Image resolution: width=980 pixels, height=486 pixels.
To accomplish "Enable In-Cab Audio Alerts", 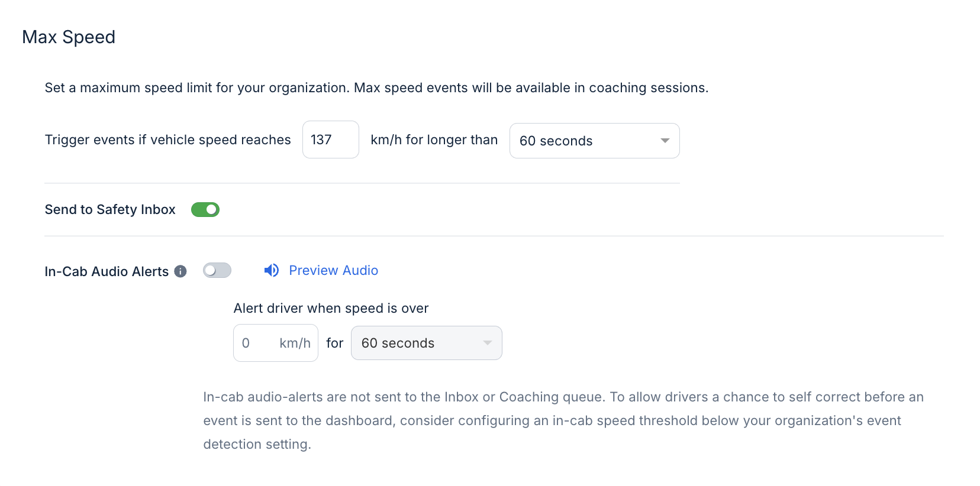I will point(217,270).
